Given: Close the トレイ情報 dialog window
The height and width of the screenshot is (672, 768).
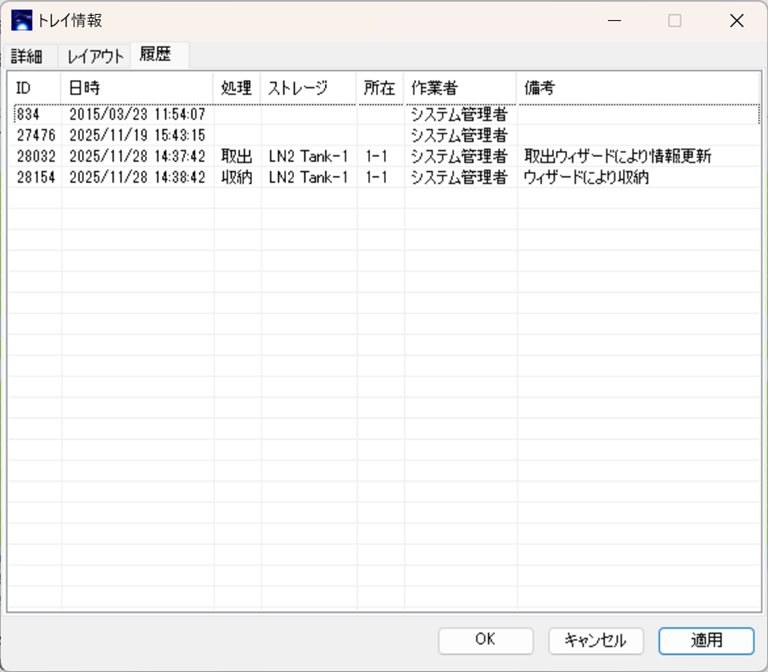Looking at the screenshot, I should [736, 20].
